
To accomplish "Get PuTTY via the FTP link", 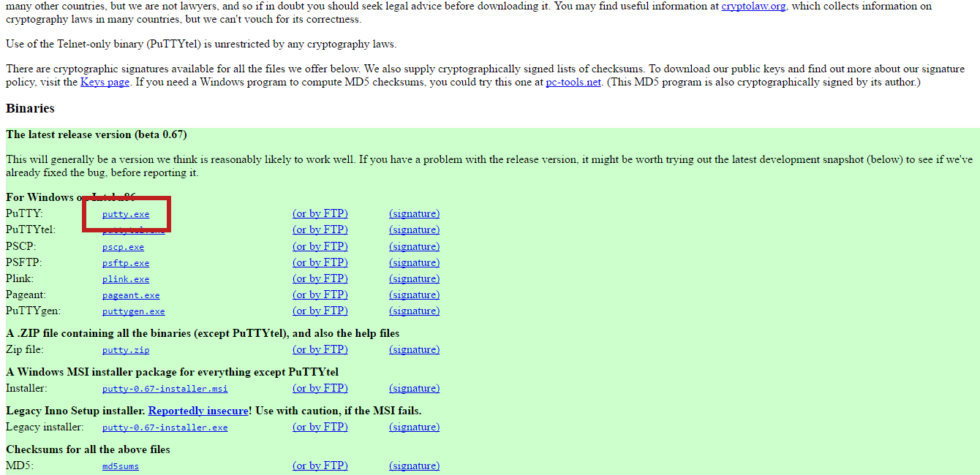I will pos(320,213).
